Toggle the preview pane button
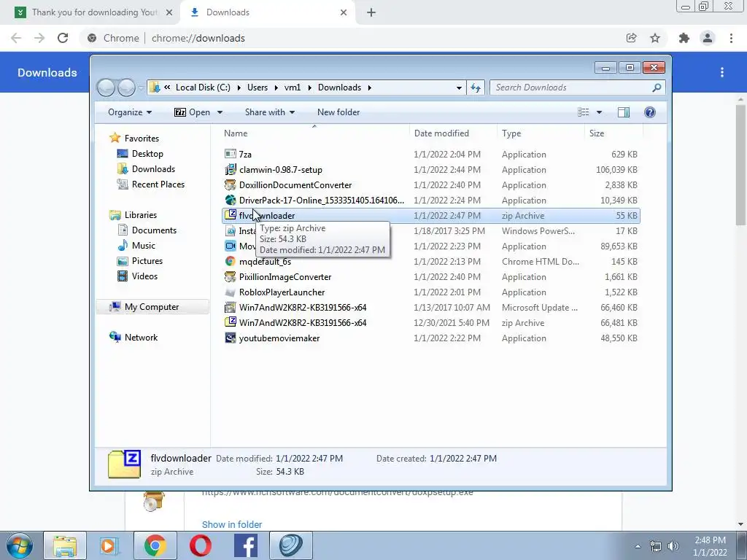The image size is (747, 560). point(624,112)
